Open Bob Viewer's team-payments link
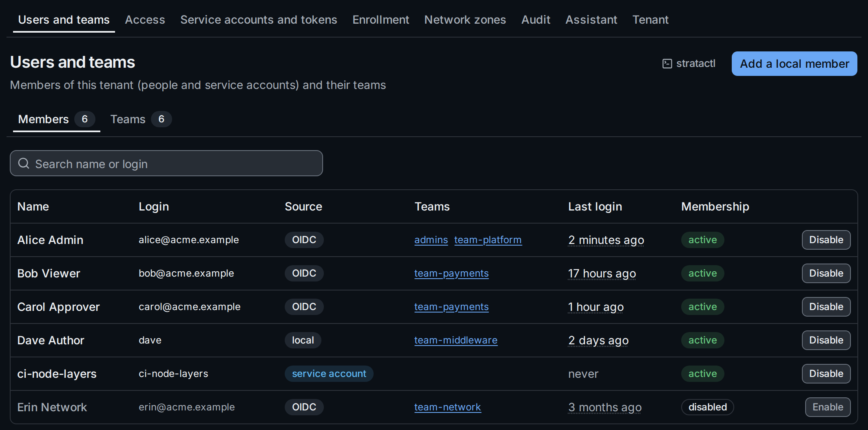Viewport: 868px width, 430px height. [452, 273]
